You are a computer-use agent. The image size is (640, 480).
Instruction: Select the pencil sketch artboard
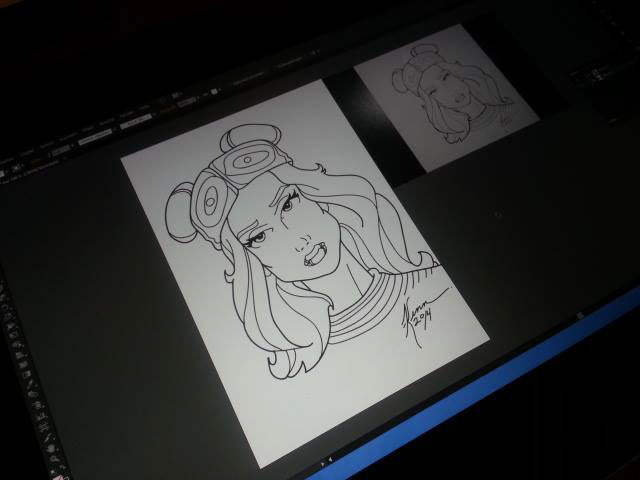click(x=447, y=98)
